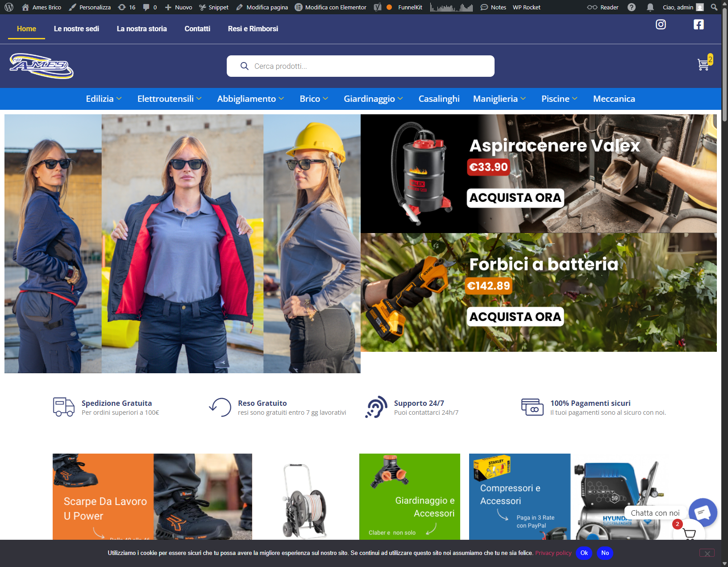This screenshot has height=567, width=728.
Task: Open the WP Rocket menu
Action: pos(526,7)
